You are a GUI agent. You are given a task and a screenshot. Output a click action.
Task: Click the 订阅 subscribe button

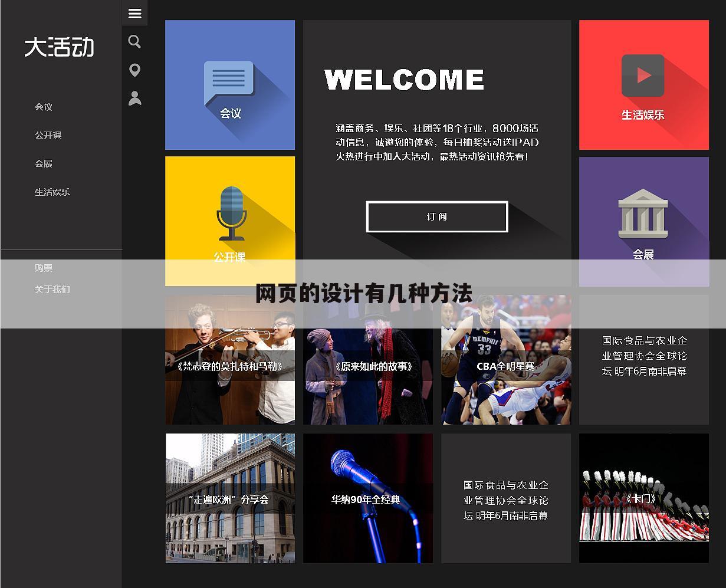436,216
